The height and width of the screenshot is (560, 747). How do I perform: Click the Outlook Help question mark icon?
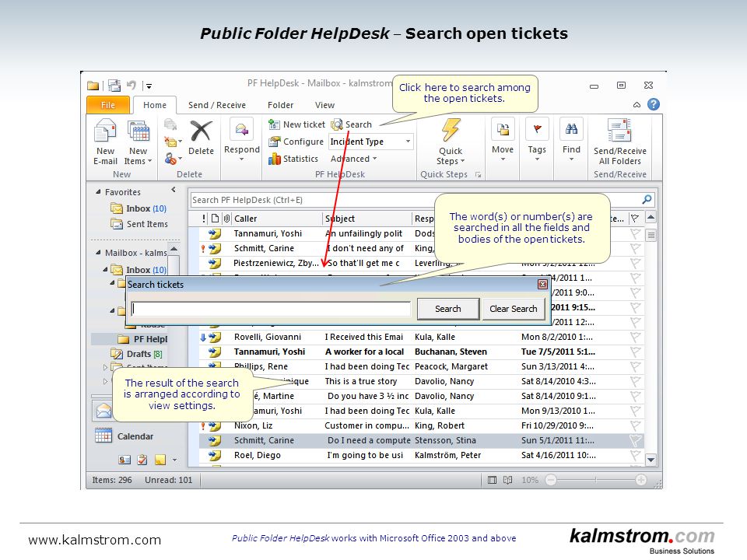click(654, 104)
